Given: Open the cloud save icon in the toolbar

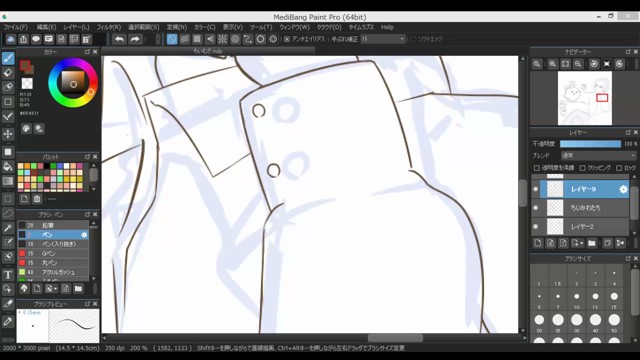Looking at the screenshot, I should click(11, 39).
